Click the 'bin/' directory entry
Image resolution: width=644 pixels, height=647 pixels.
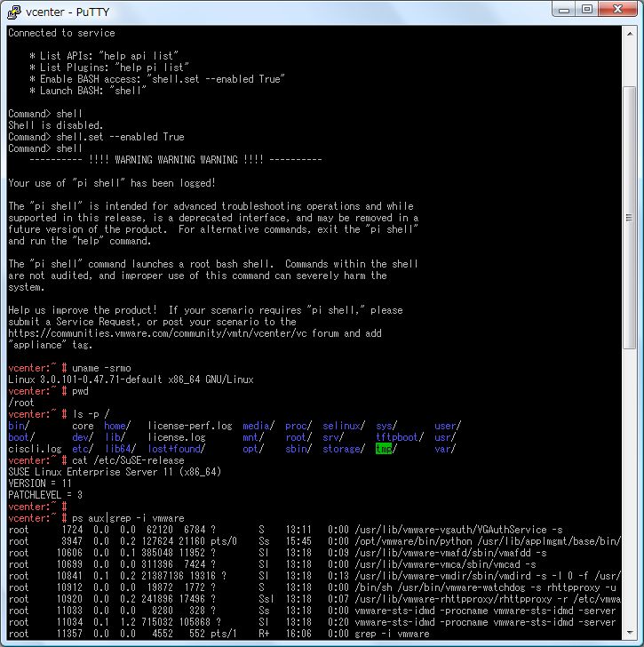point(19,426)
